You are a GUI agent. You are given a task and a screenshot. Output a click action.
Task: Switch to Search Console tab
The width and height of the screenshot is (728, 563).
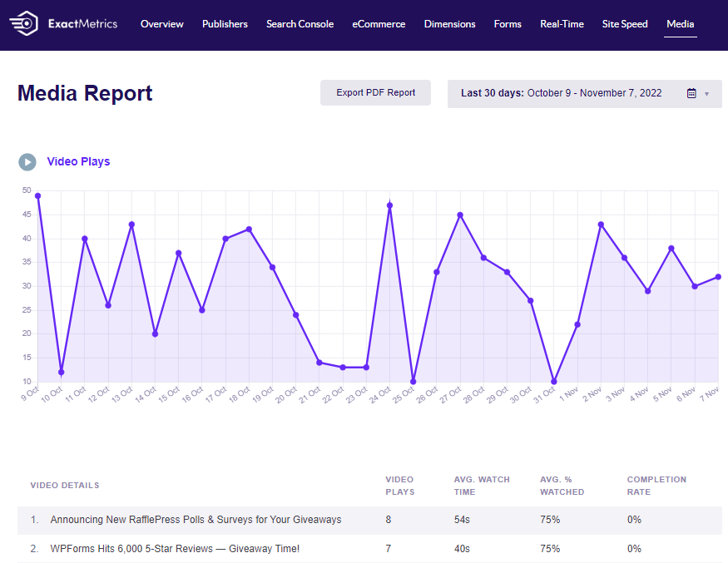(300, 24)
